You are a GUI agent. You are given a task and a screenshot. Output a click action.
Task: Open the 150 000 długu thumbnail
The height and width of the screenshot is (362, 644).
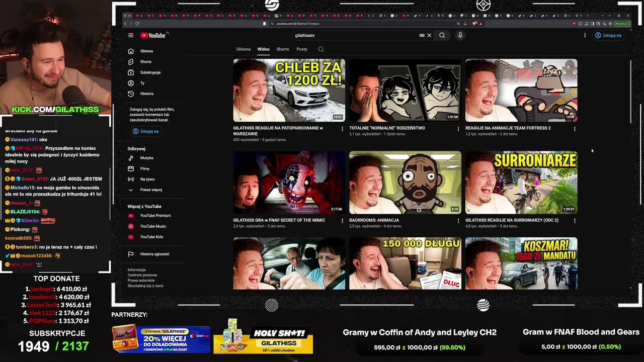click(x=405, y=263)
